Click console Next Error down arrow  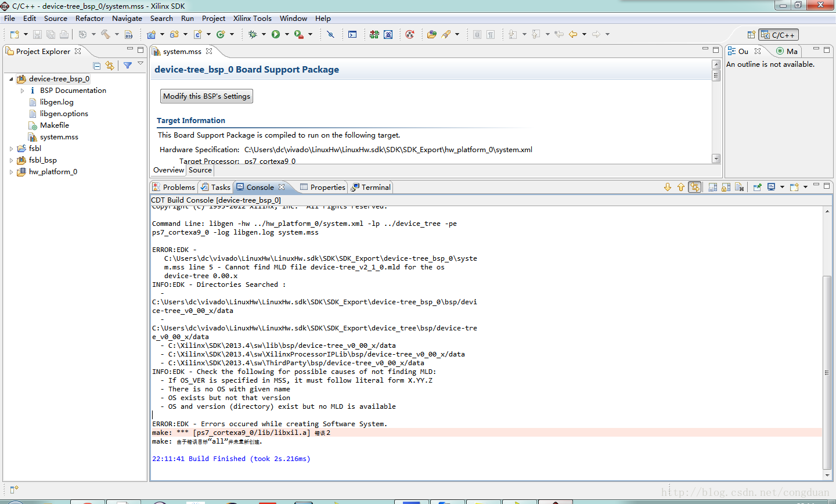[668, 187]
